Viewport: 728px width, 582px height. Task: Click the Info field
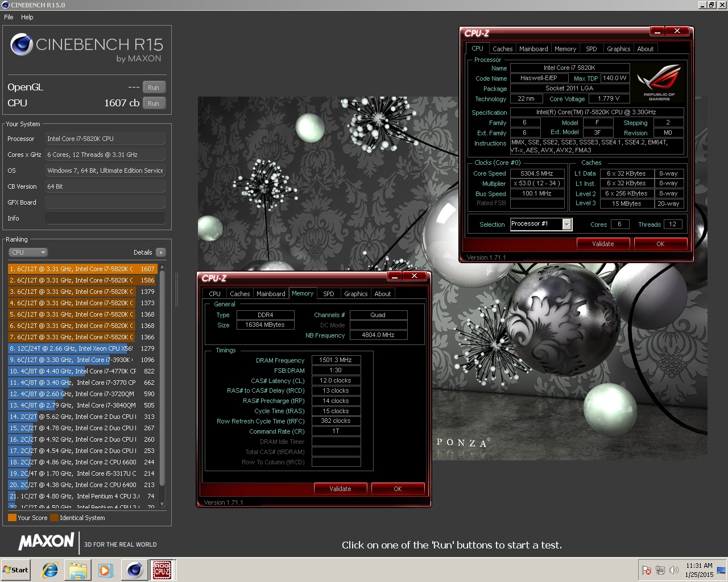click(x=105, y=218)
